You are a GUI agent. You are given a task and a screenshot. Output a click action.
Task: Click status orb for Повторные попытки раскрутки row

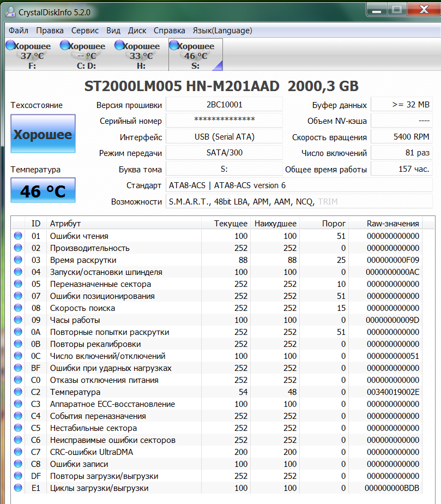[x=18, y=332]
